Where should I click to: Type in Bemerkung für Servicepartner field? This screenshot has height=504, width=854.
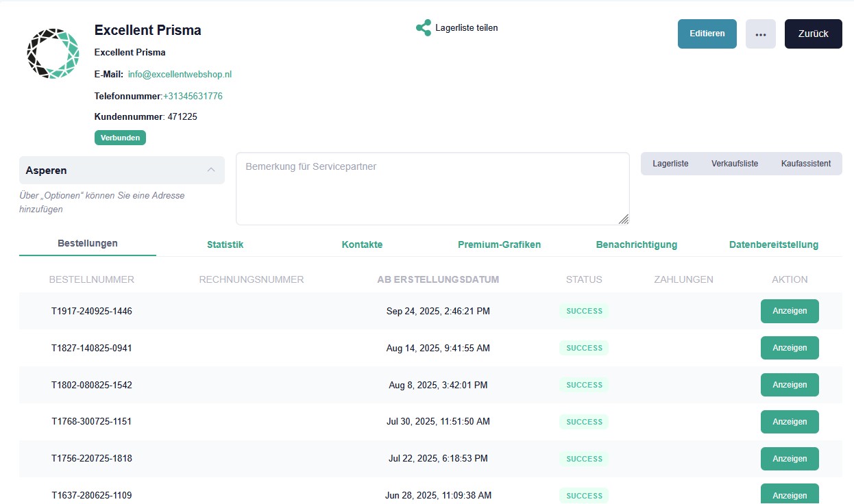point(432,188)
